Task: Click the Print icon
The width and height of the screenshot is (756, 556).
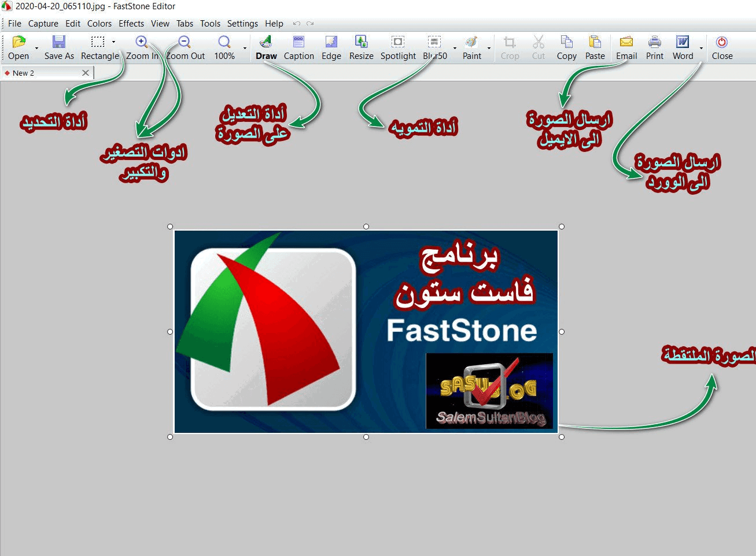Action: (654, 47)
